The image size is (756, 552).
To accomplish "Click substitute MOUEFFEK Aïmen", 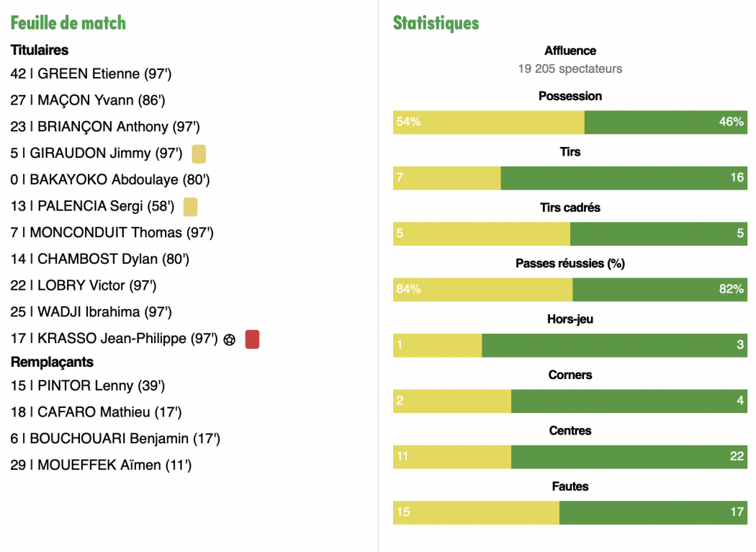I will 101,466.
